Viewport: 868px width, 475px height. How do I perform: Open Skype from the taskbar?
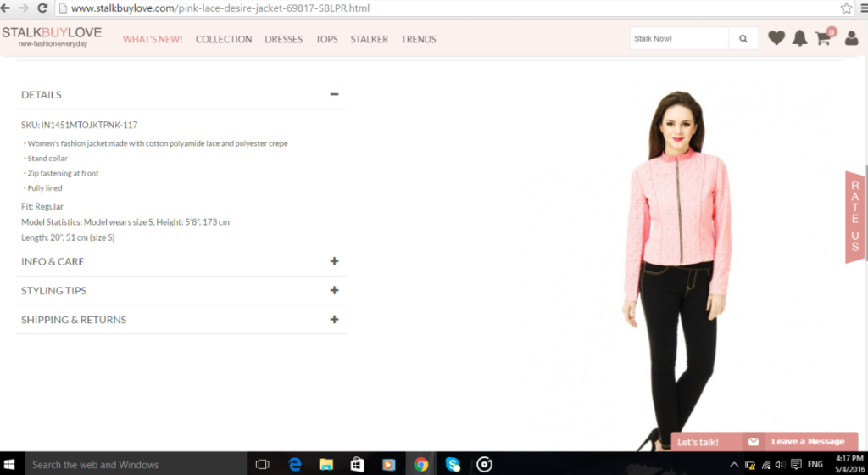click(x=453, y=465)
